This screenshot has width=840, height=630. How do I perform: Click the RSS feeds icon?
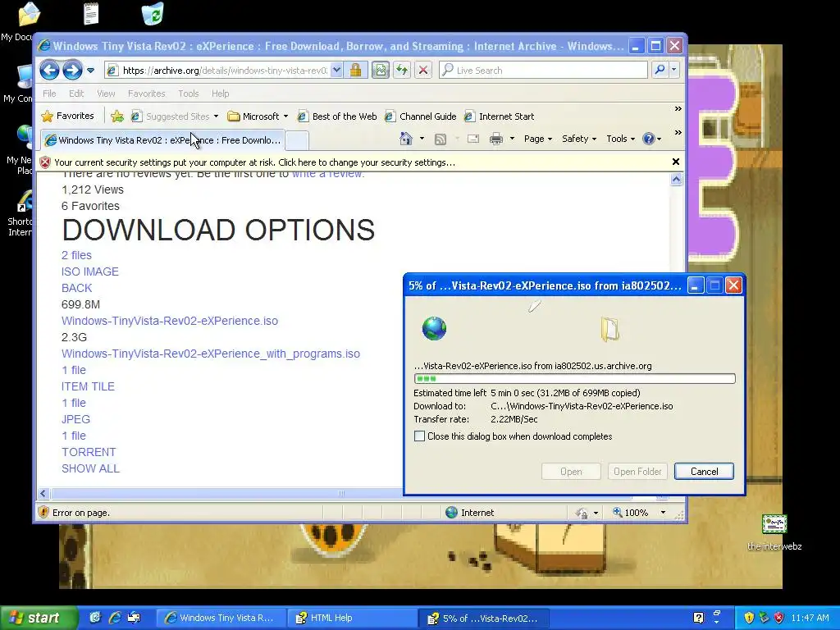tap(441, 139)
